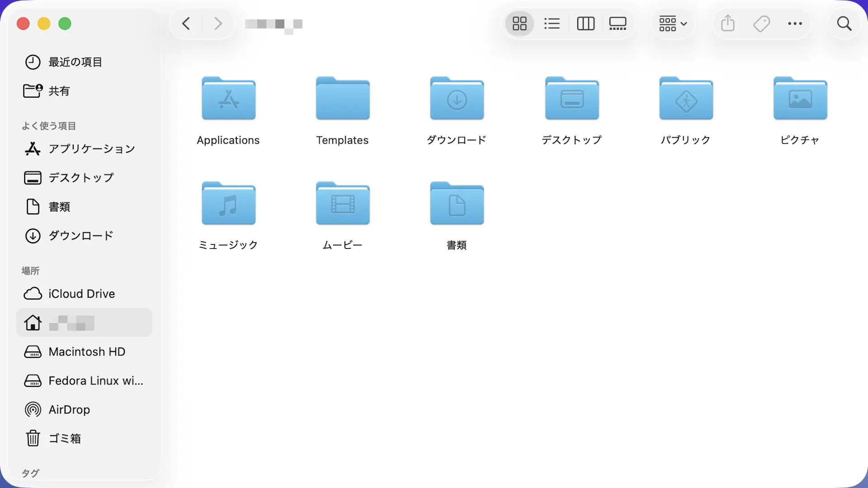Open the group-by dropdown menu
The width and height of the screenshot is (868, 488).
coord(673,23)
